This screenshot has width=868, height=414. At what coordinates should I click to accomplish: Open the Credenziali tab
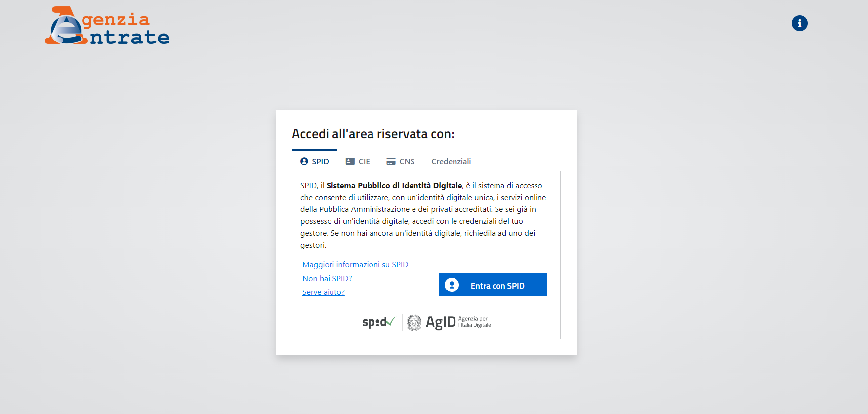pyautogui.click(x=451, y=161)
